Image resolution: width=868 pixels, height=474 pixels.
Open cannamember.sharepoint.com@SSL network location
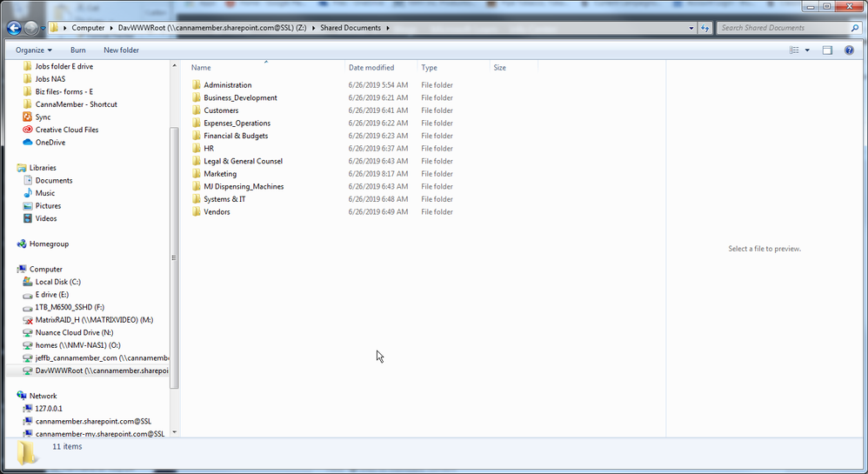pyautogui.click(x=93, y=422)
